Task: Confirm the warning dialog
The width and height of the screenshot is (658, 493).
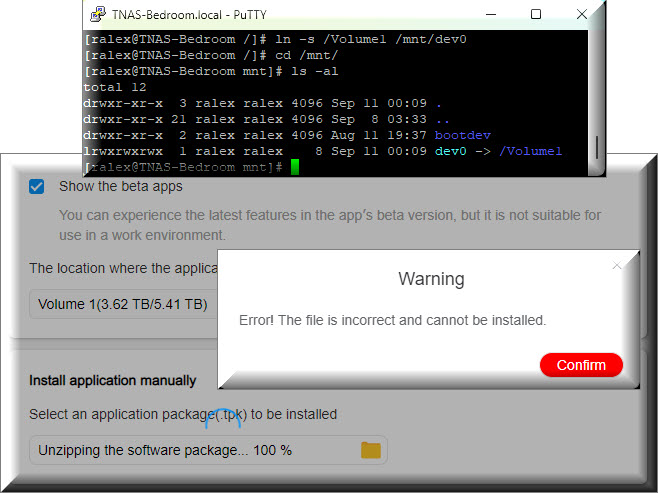Action: 581,365
